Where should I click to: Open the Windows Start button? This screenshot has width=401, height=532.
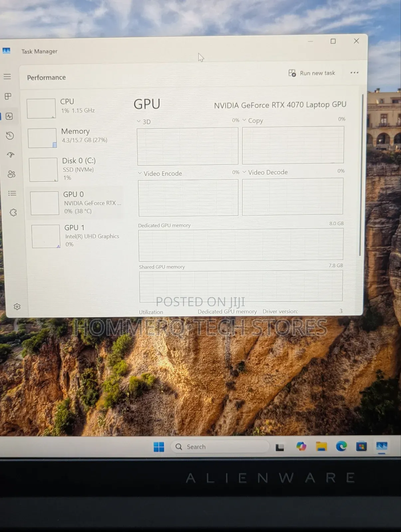pyautogui.click(x=159, y=447)
